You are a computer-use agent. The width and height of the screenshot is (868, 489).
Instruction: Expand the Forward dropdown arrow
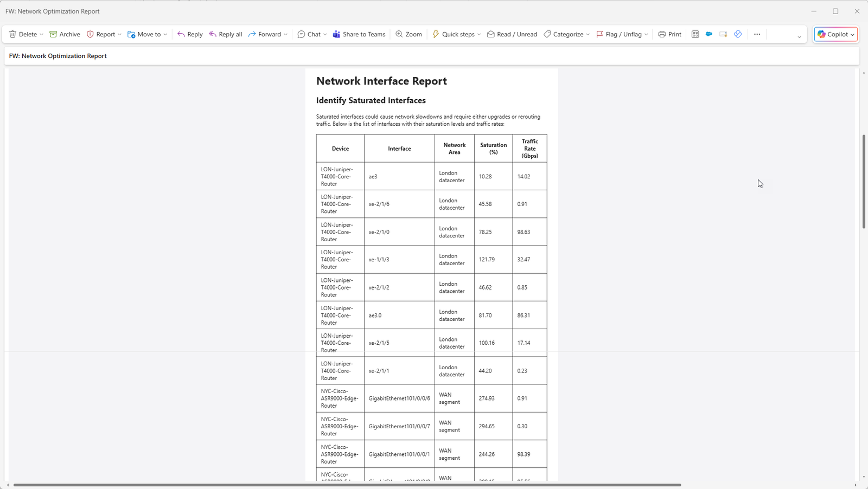click(x=286, y=34)
